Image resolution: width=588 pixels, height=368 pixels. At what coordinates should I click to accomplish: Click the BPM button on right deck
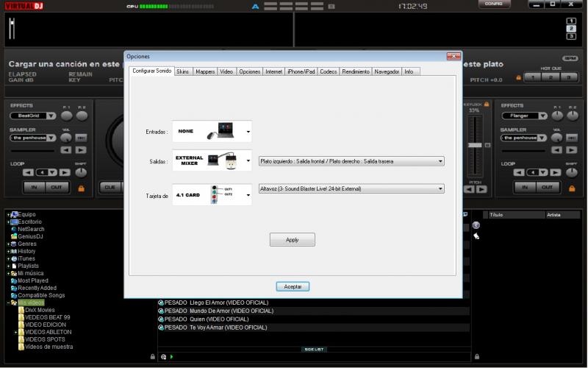(x=570, y=58)
